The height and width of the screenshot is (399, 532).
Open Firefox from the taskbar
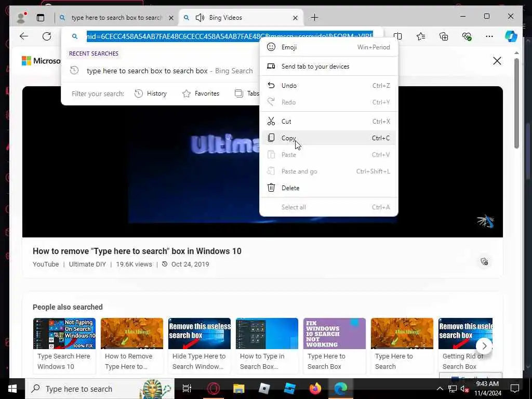click(315, 389)
